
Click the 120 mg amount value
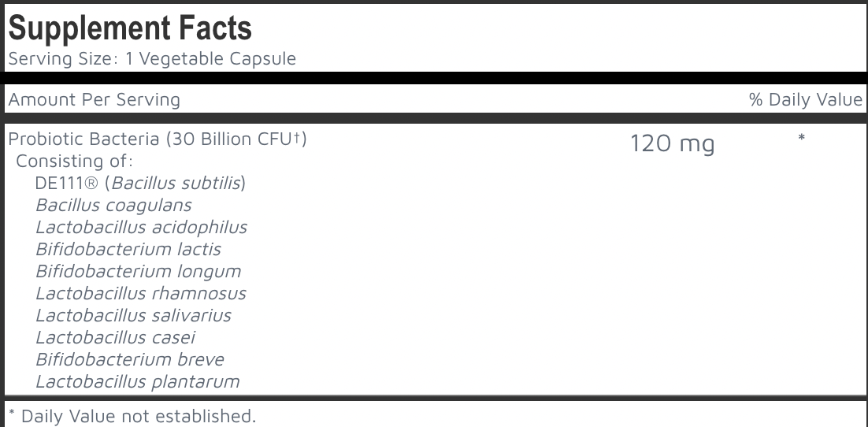click(672, 144)
